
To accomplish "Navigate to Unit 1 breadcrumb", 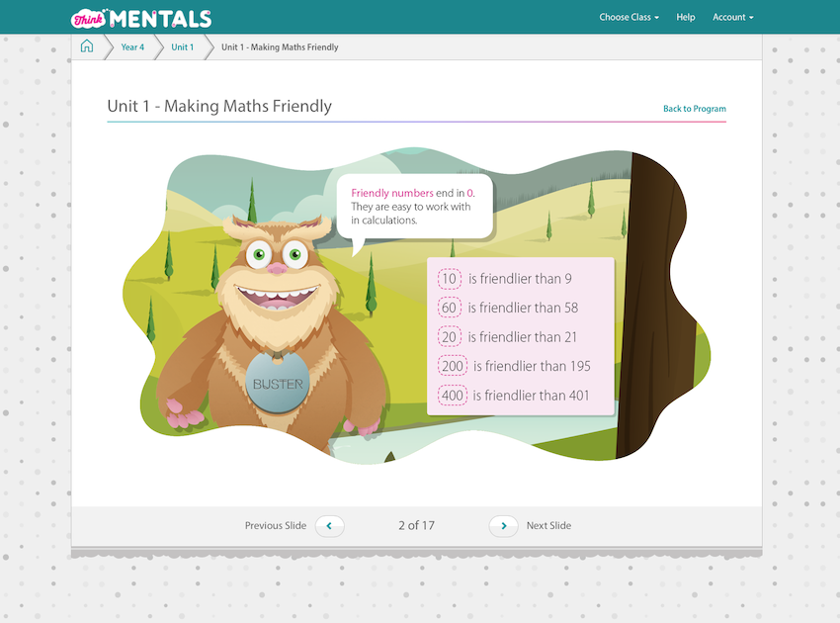I will 182,47.
